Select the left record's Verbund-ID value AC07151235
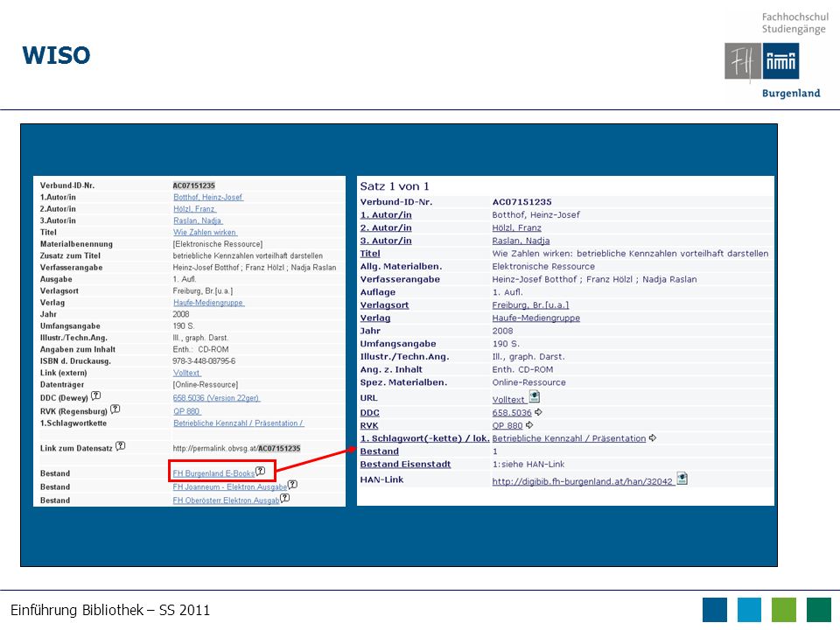Image resolution: width=840 pixels, height=630 pixels. pyautogui.click(x=194, y=185)
